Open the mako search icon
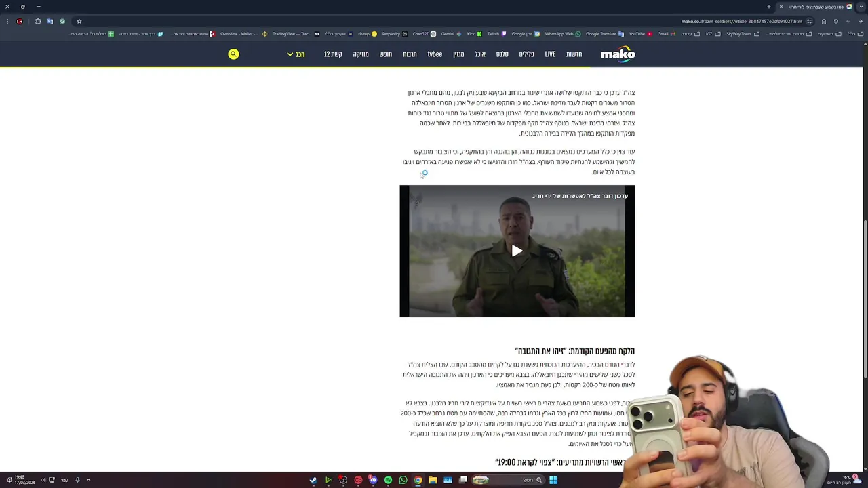 pyautogui.click(x=233, y=54)
